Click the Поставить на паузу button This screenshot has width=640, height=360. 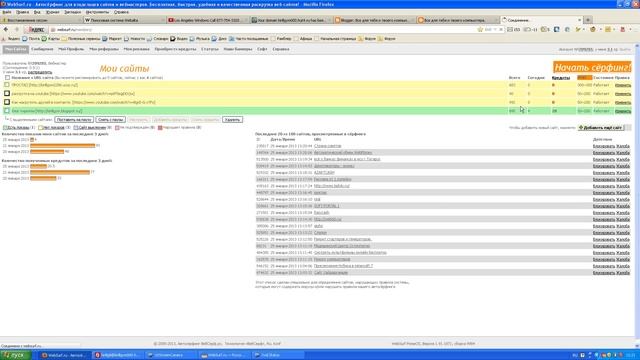[74, 120]
